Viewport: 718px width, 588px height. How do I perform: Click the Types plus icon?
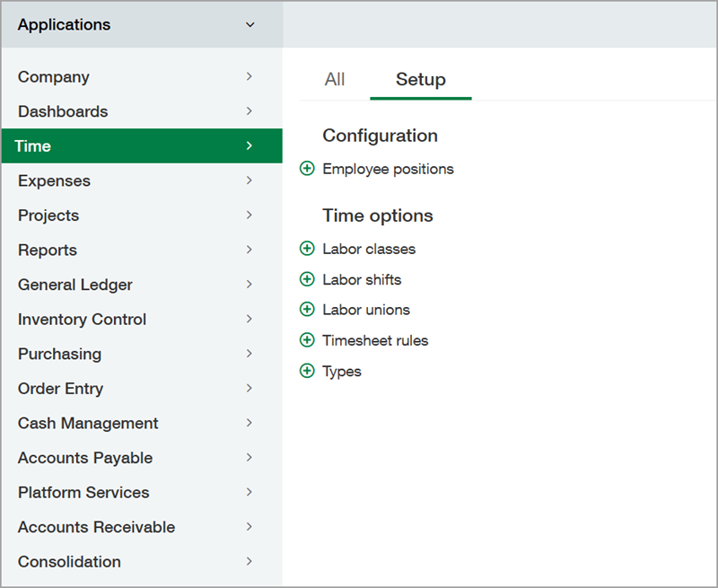[x=307, y=370]
